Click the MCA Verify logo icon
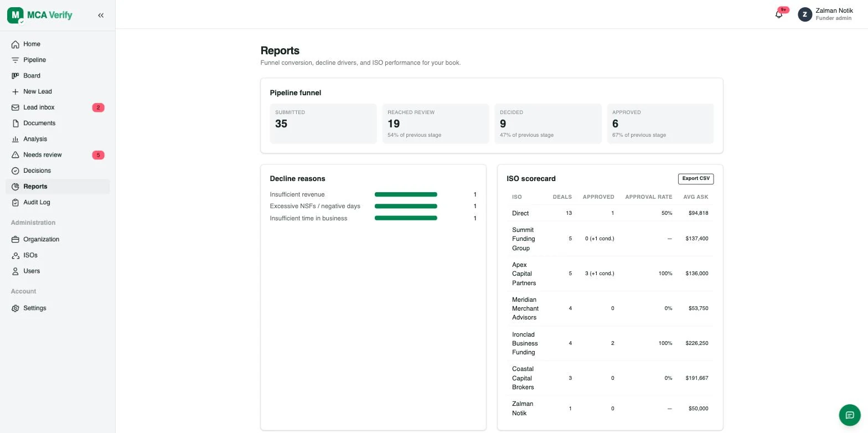Image resolution: width=868 pixels, height=433 pixels. click(15, 16)
